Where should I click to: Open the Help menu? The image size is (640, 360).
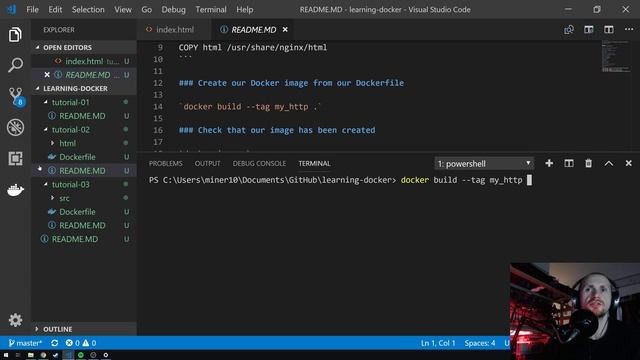244,9
